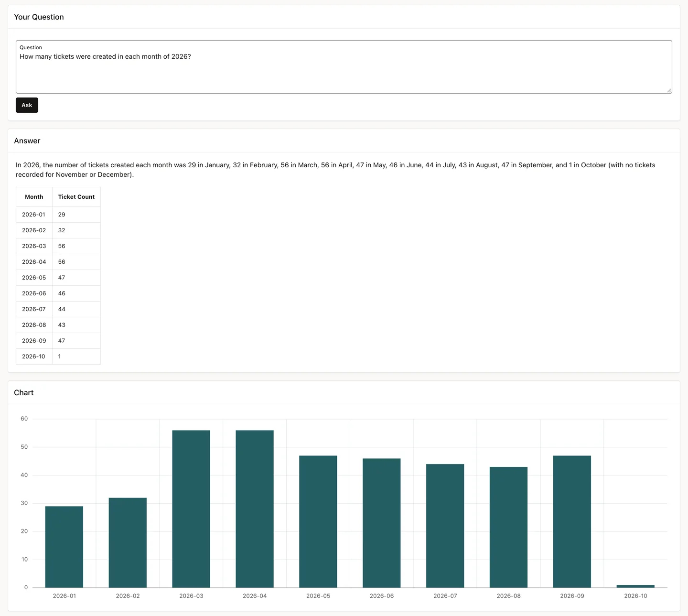Click table cell 2026-09
This screenshot has height=616, width=688.
34,341
